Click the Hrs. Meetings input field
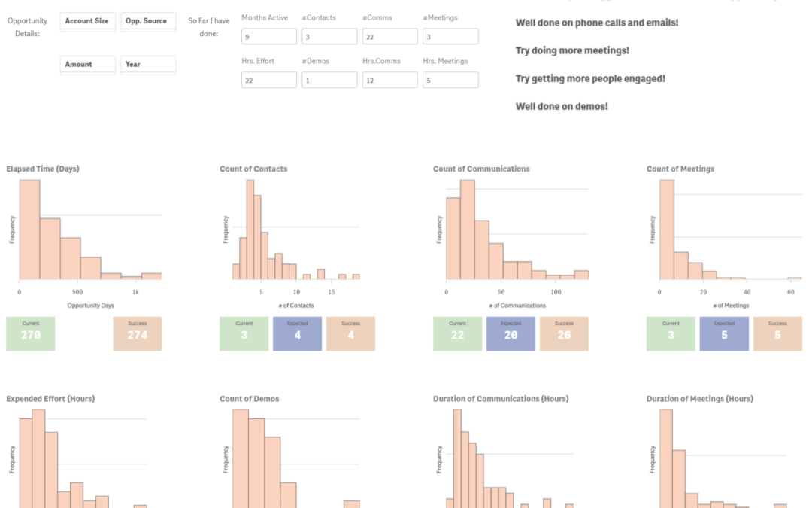 coord(450,81)
